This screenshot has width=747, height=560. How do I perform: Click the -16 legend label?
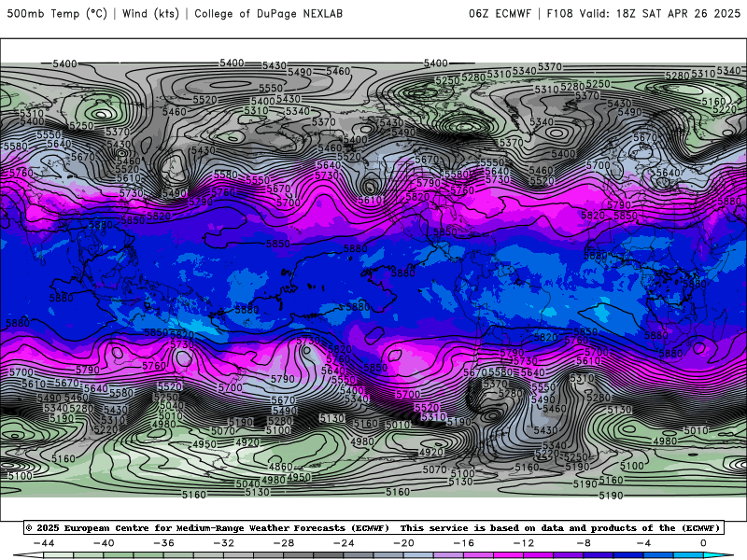tap(464, 543)
